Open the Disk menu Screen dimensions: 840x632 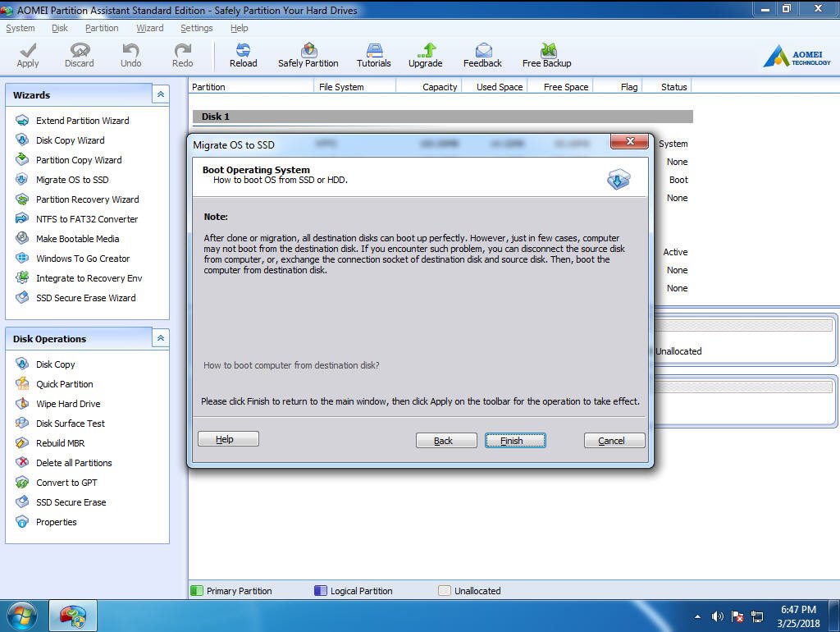(x=60, y=28)
